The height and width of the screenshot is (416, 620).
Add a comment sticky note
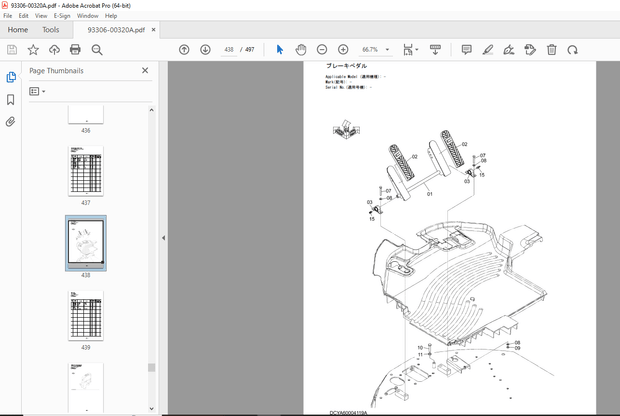[x=467, y=49]
